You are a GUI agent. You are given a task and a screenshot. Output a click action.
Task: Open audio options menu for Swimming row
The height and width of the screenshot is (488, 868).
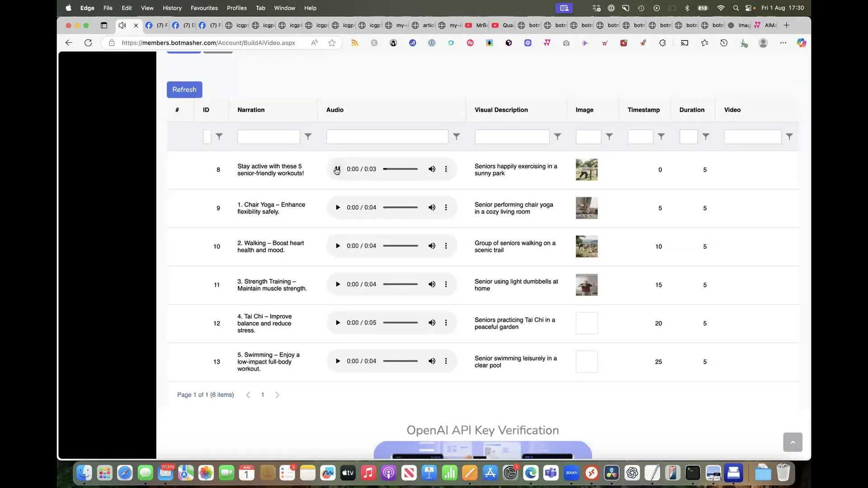tap(446, 361)
